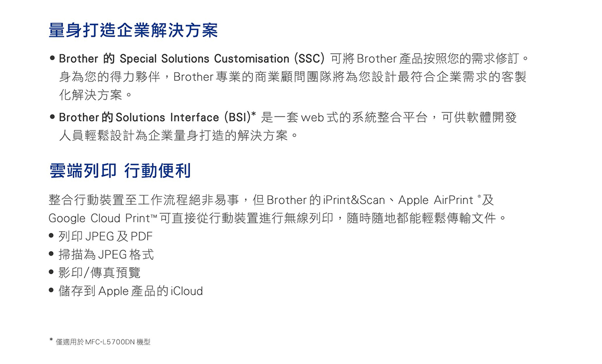Click the bullet dot before 儲存到 Apple

coord(52,291)
